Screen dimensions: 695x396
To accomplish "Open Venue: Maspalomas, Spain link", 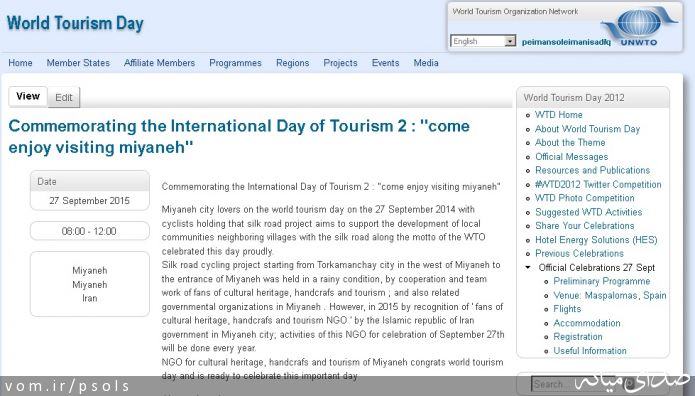I will [609, 295].
